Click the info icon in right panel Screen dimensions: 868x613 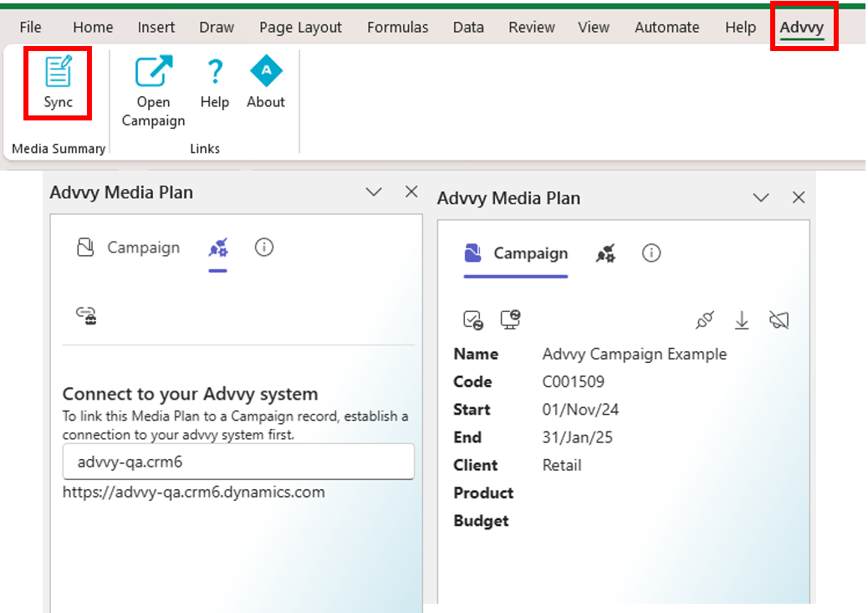[x=651, y=253]
